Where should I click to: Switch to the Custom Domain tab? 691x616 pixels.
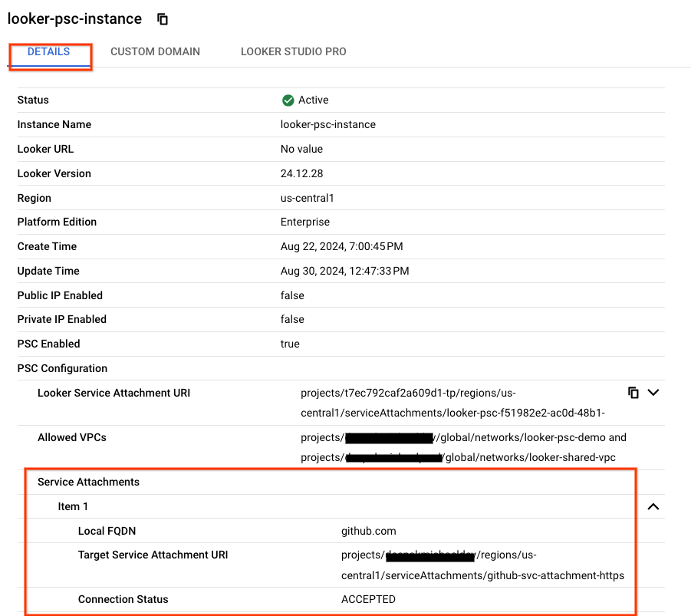click(x=155, y=52)
